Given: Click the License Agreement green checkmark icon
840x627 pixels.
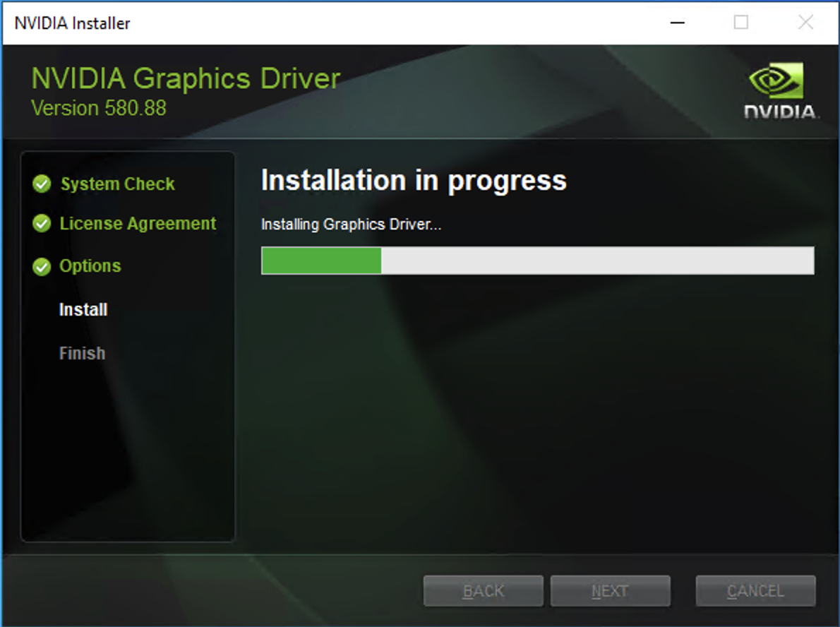Looking at the screenshot, I should (x=42, y=223).
